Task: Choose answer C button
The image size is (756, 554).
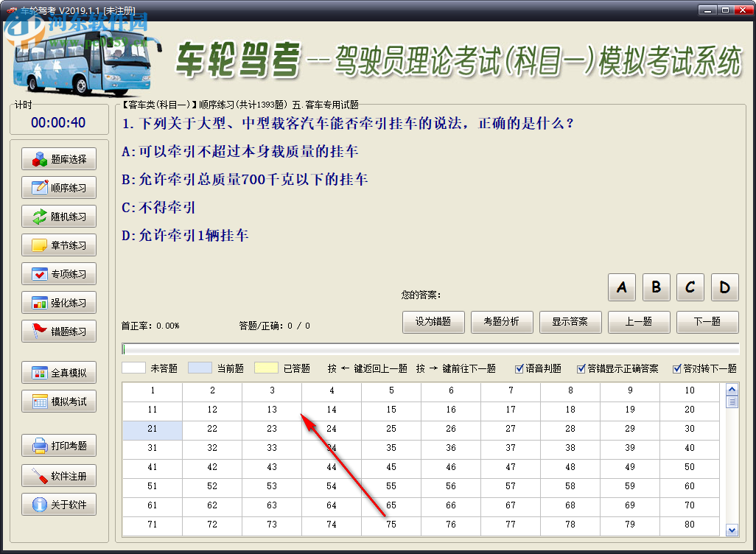Action: 690,287
